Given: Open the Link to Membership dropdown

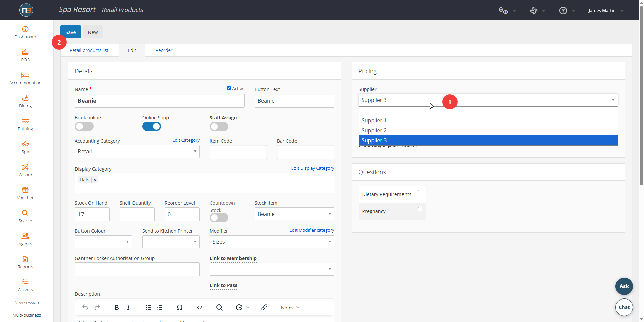Looking at the screenshot, I should [272, 269].
